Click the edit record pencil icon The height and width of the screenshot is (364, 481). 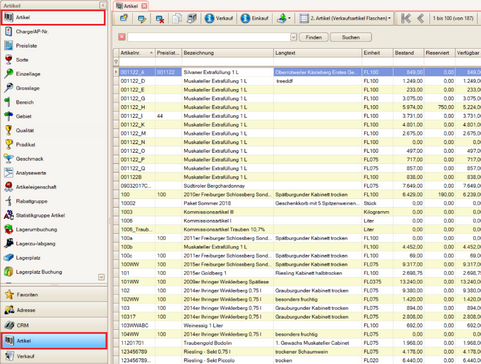[x=142, y=18]
